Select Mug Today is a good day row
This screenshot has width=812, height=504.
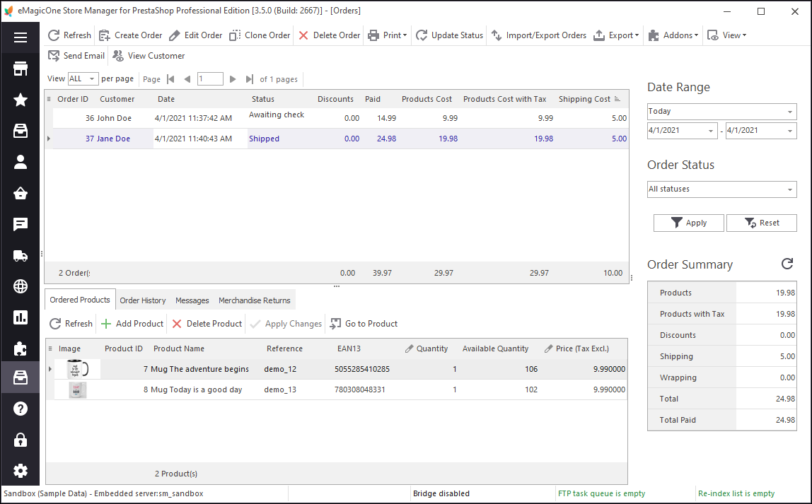[x=340, y=389]
